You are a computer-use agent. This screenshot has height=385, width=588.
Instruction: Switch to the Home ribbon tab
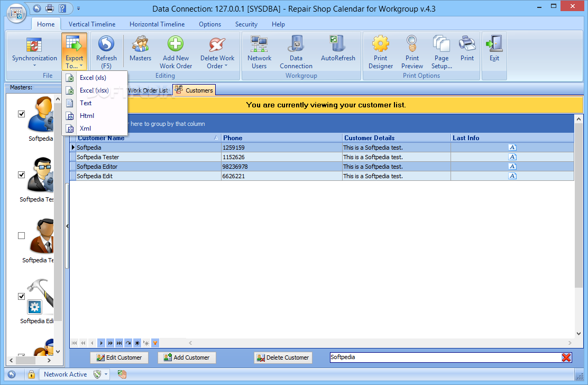click(46, 24)
